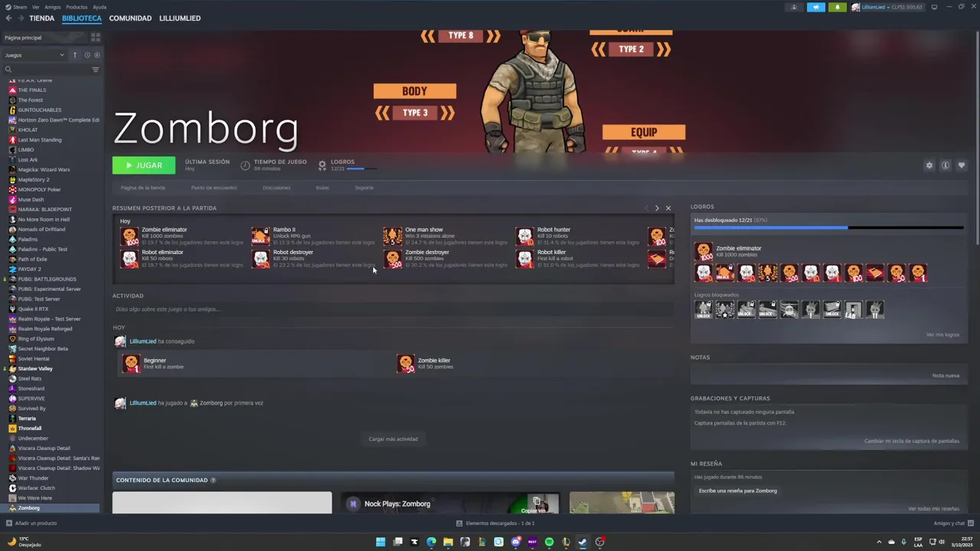Select the Robot killer achievement icon
Screen dimensions: 980x551
tap(524, 259)
